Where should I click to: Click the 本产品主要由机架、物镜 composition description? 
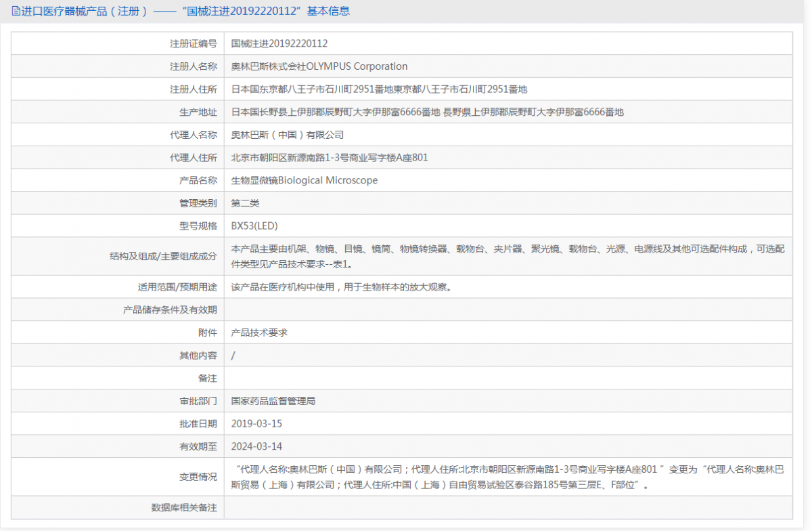point(508,256)
